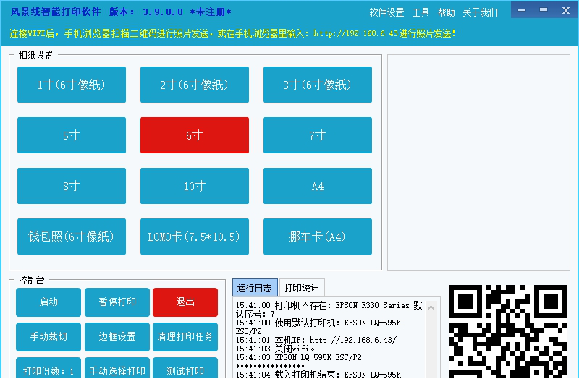
Task: Pick the 8寸 paper size
Action: [71, 186]
